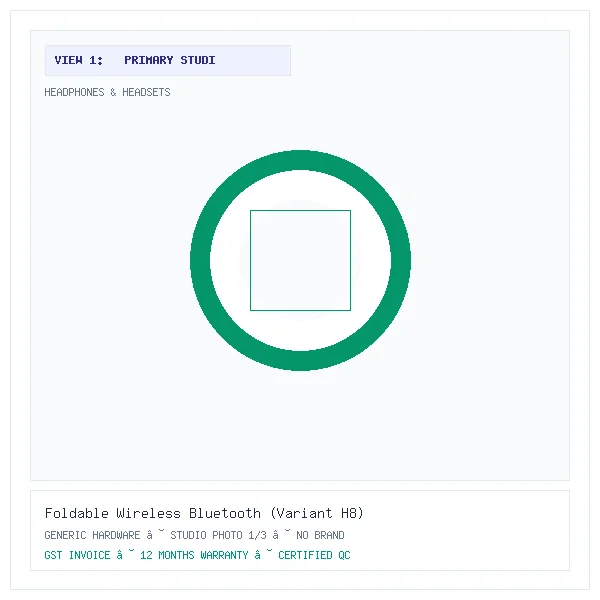Click the empty area below the ring image
The image size is (600, 600).
coord(300,425)
